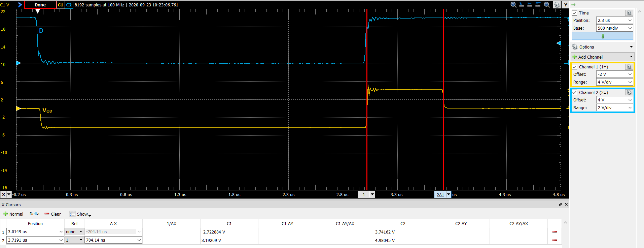Click the blue acquisition arrow icon near Done
Screen dimensions: 644x248
(20, 5)
